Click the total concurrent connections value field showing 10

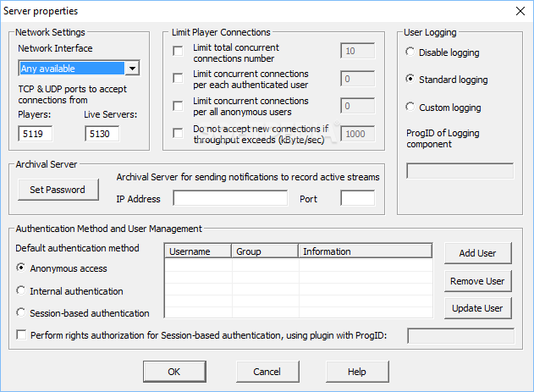(358, 51)
